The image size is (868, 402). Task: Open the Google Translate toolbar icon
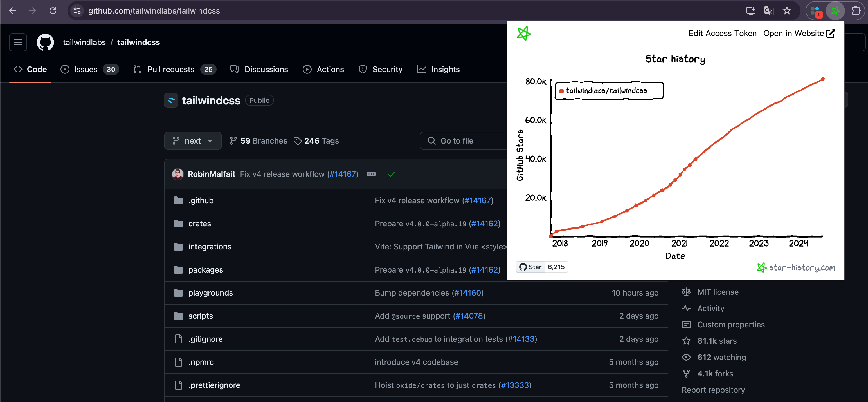[x=769, y=11]
